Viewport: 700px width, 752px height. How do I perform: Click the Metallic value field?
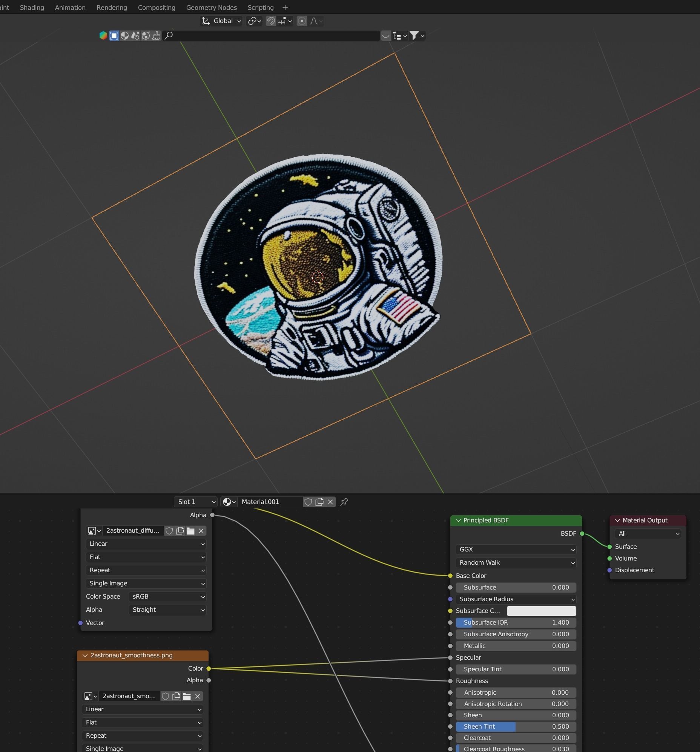[516, 646]
